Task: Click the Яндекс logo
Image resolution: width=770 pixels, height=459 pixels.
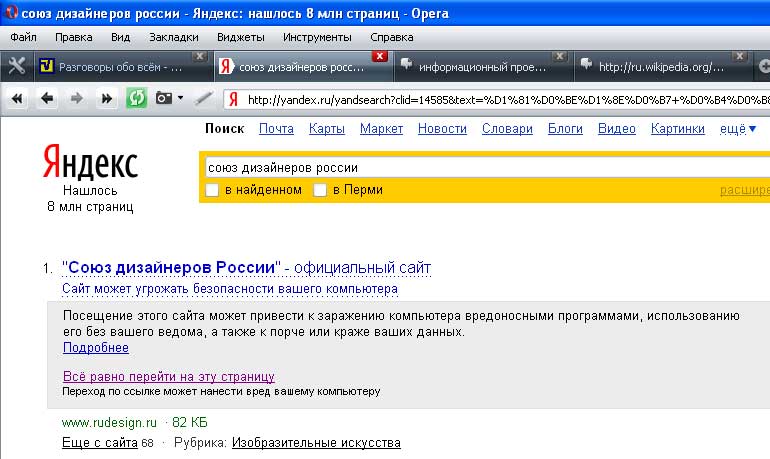Action: click(x=90, y=162)
